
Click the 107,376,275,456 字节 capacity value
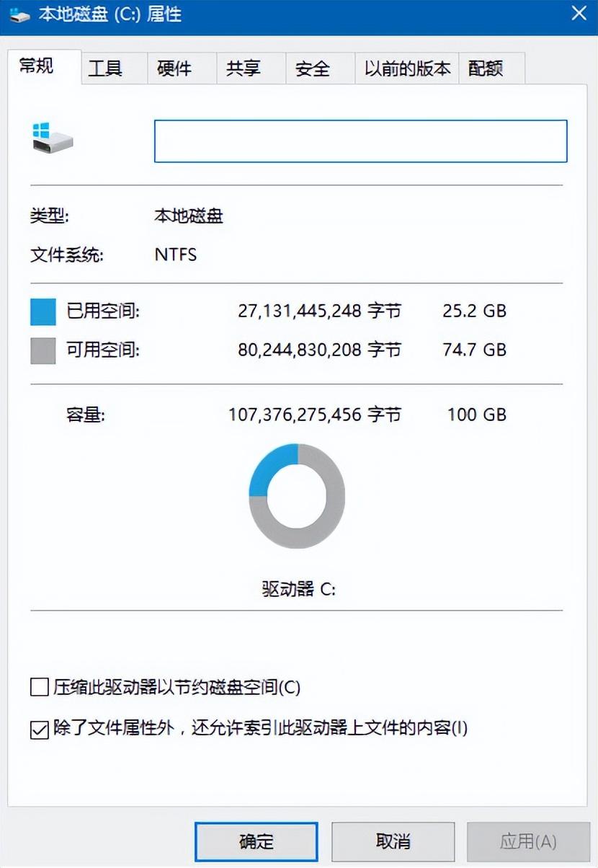(315, 415)
